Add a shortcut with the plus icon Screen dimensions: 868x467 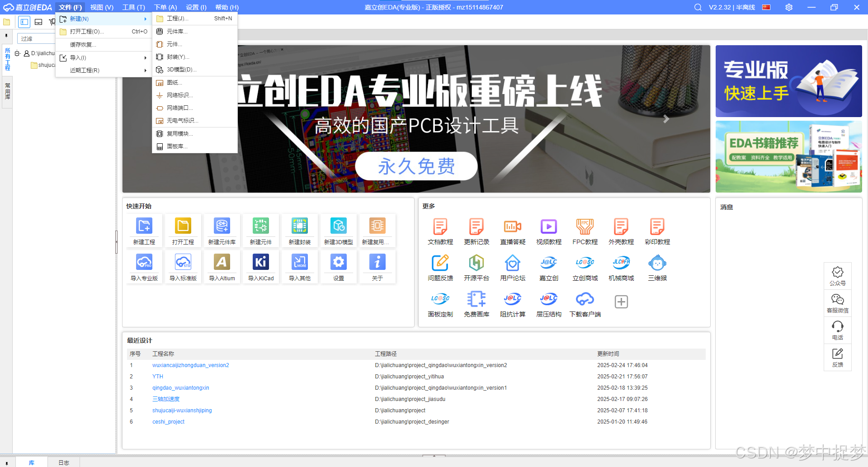pos(621,302)
